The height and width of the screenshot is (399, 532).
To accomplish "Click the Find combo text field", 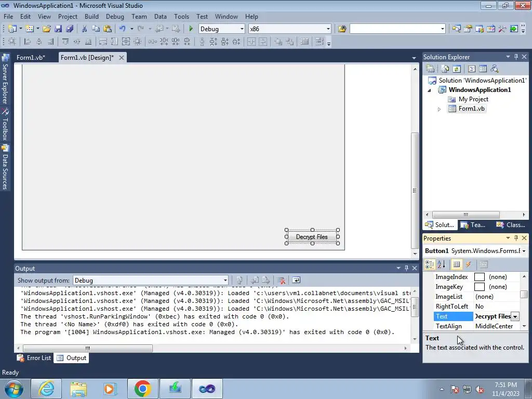I will click(394, 29).
